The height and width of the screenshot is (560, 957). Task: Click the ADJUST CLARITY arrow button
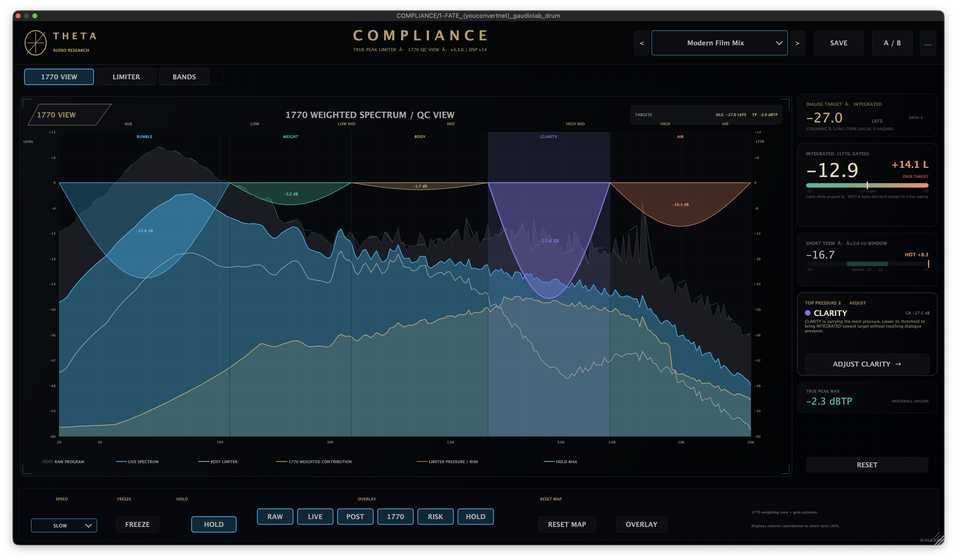click(867, 364)
